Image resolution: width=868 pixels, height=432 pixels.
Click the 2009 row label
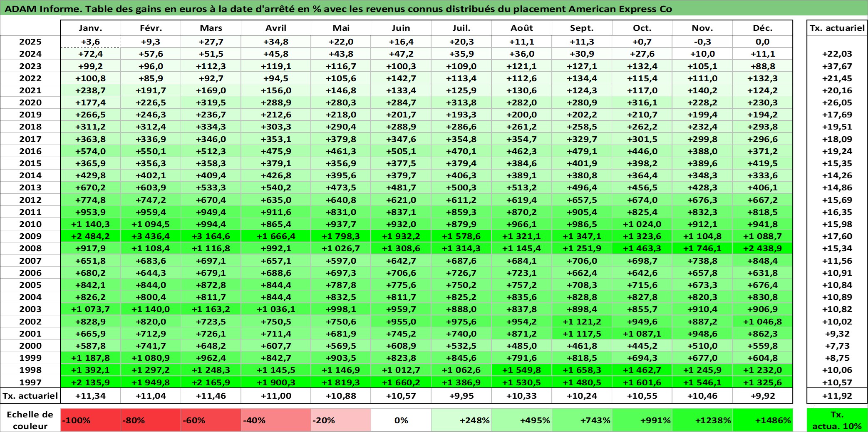(30, 236)
